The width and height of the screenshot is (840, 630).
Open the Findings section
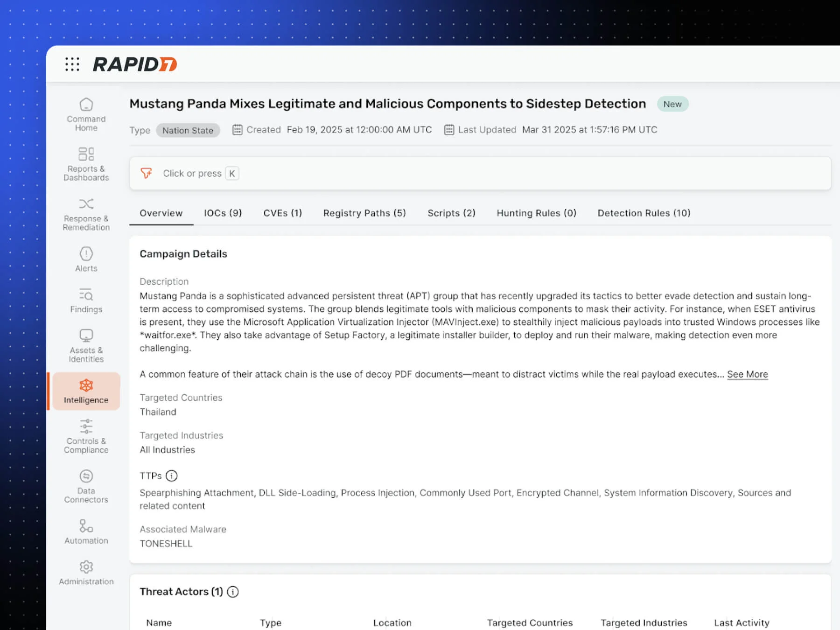click(86, 300)
